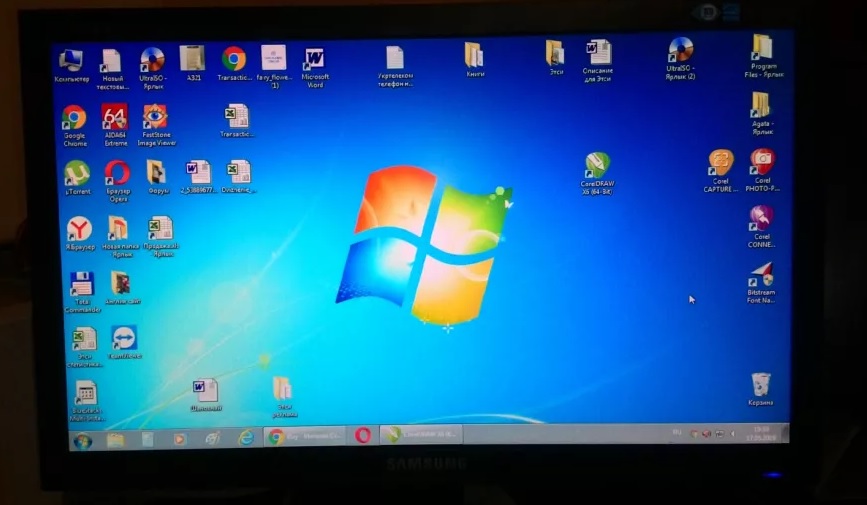Click the RU language indicator in tray
The height and width of the screenshot is (505, 867).
pos(677,433)
